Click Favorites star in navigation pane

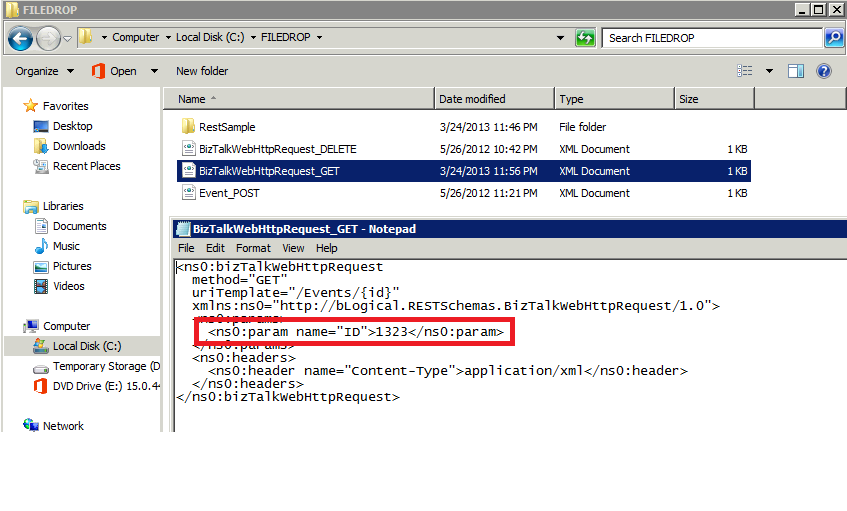(30, 105)
